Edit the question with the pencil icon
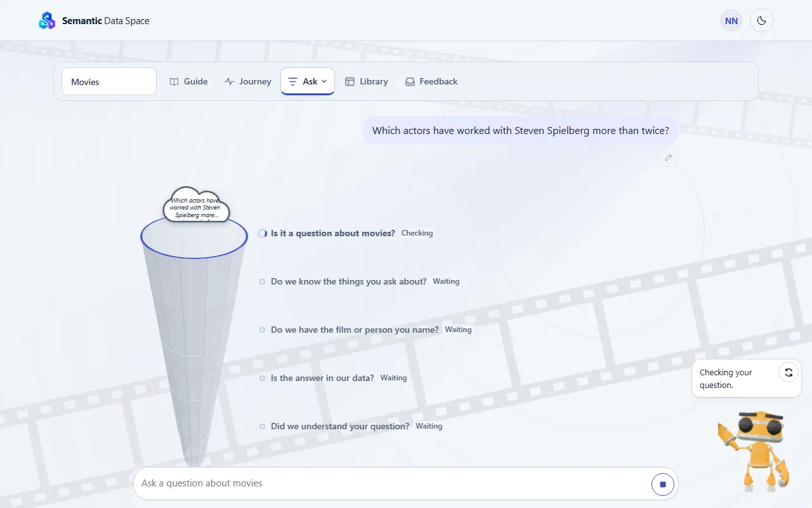Image resolution: width=812 pixels, height=508 pixels. 668,157
